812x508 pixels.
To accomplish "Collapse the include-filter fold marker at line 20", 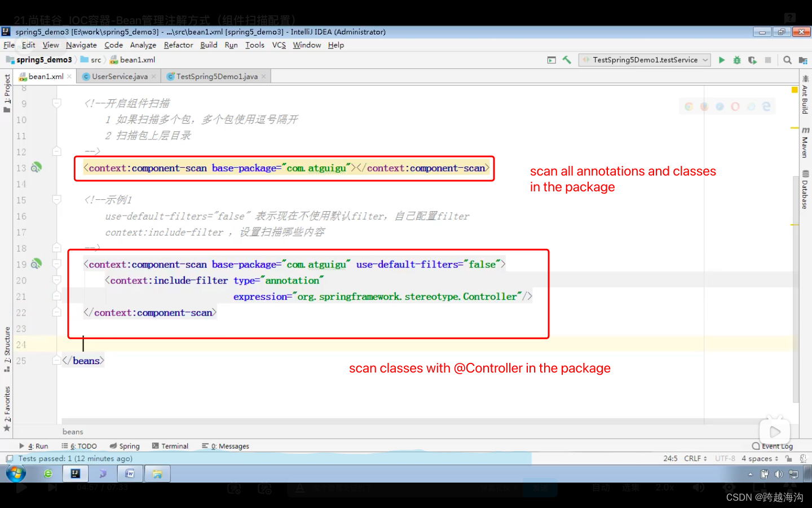I will coord(56,280).
